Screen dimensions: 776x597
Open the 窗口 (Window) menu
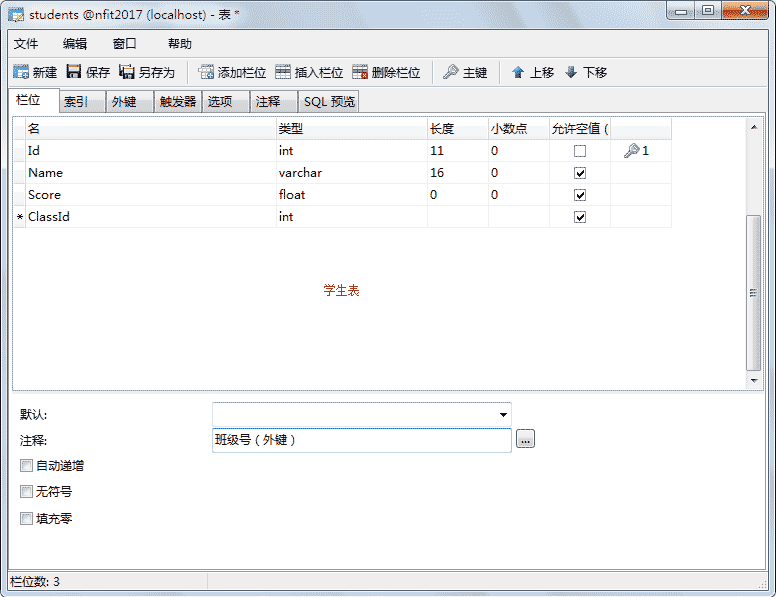pyautogui.click(x=124, y=44)
